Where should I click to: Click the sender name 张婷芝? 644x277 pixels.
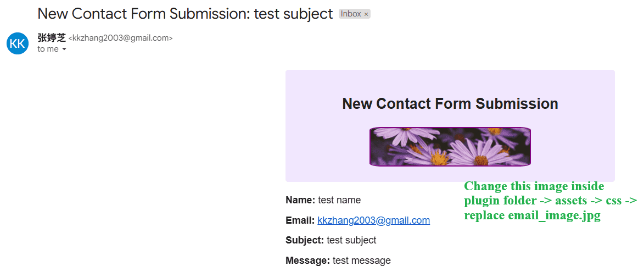tap(51, 37)
